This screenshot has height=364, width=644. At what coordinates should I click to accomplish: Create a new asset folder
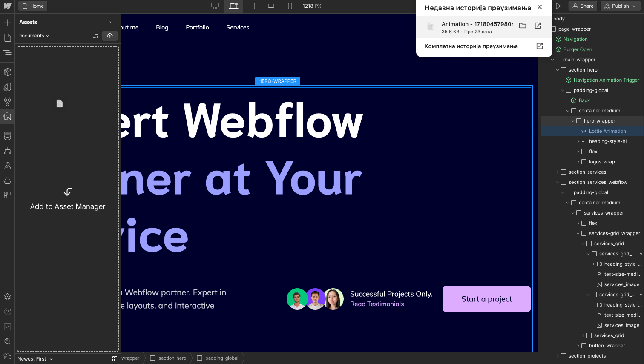point(95,36)
